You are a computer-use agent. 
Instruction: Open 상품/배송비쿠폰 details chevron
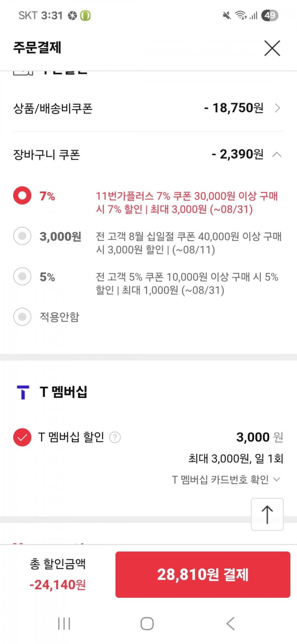[278, 108]
